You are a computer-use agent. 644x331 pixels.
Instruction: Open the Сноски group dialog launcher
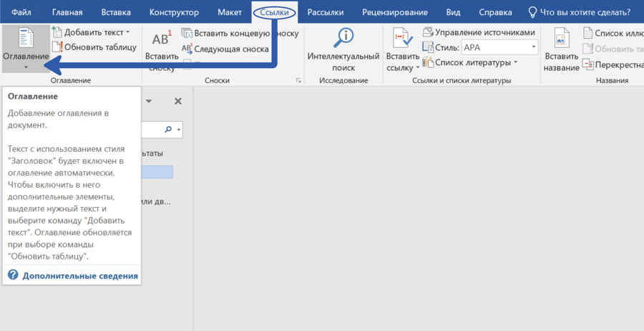(298, 81)
